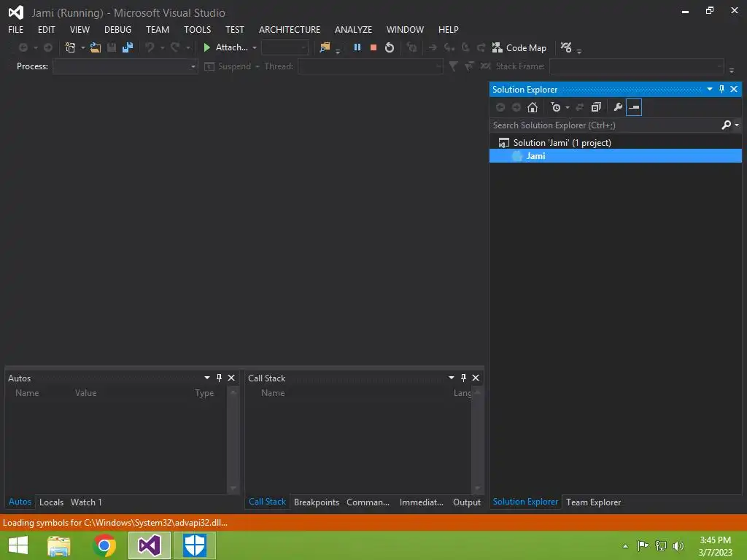Click Collapse All in Solution Explorer
747x560 pixels.
(x=596, y=107)
